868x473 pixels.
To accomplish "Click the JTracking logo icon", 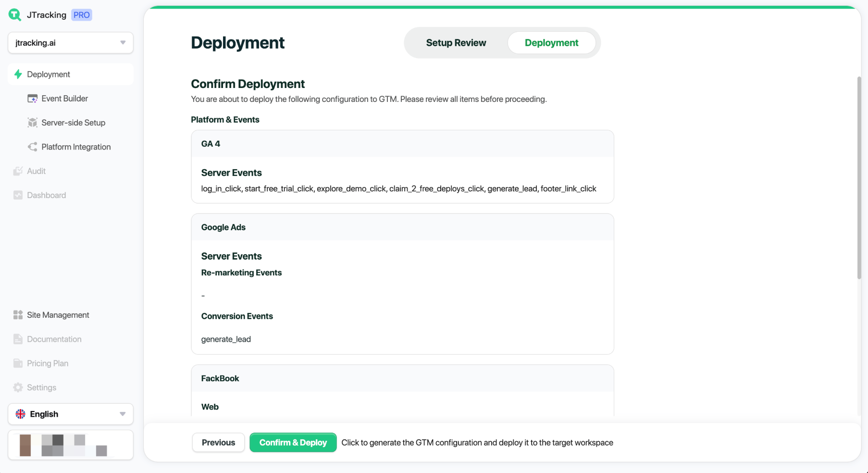I will pos(15,15).
